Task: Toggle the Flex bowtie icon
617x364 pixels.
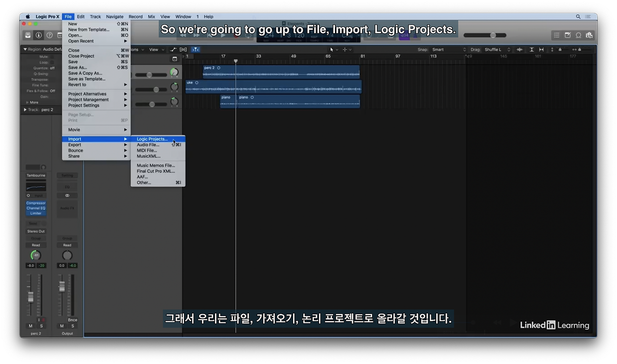Action: click(183, 50)
